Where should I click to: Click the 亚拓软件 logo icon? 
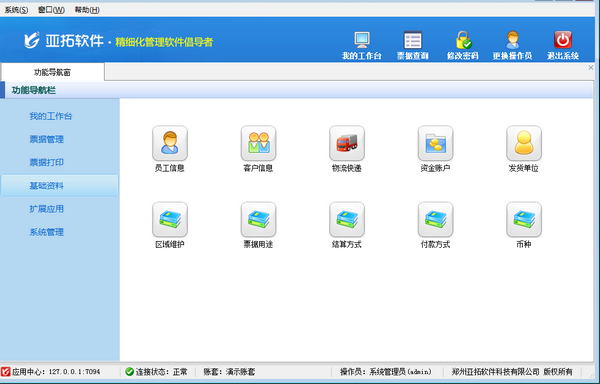(x=31, y=40)
